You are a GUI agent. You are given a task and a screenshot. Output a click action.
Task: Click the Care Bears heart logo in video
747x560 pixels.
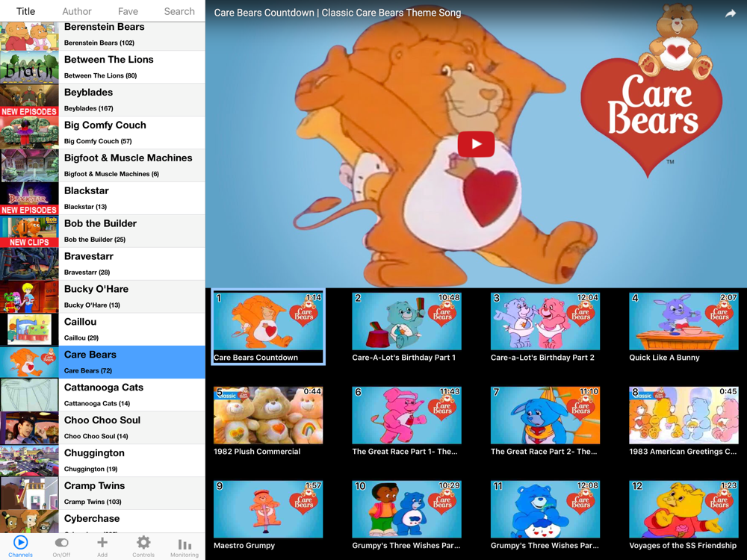pyautogui.click(x=651, y=110)
